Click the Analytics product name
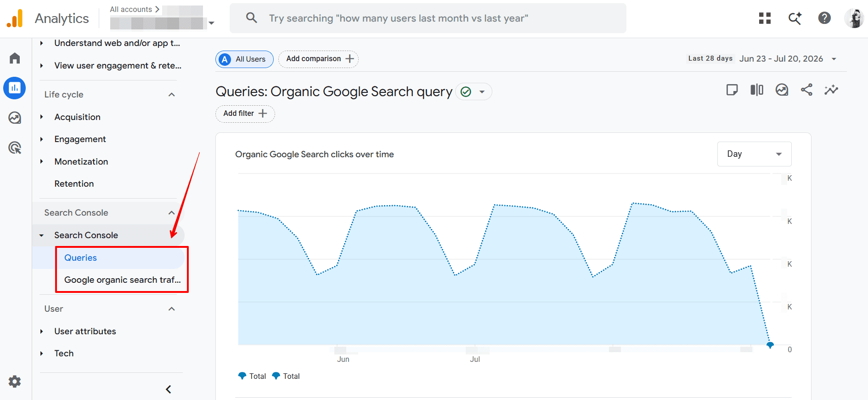 (62, 18)
